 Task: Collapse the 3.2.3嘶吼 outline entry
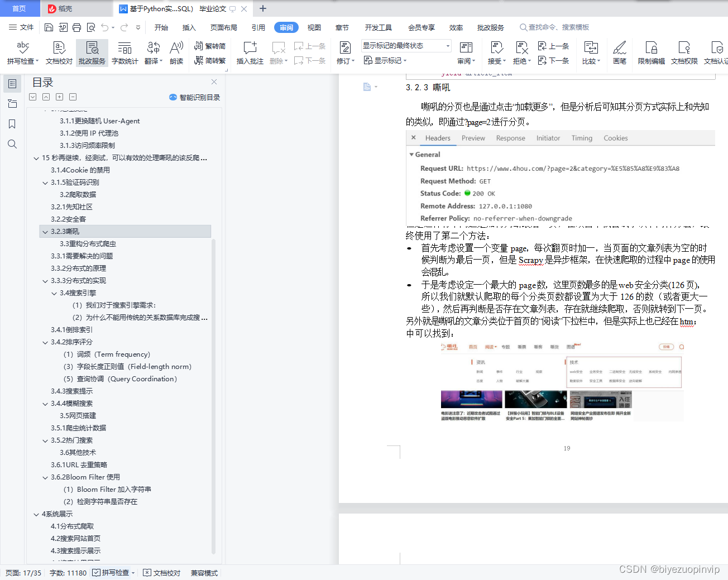pos(45,232)
